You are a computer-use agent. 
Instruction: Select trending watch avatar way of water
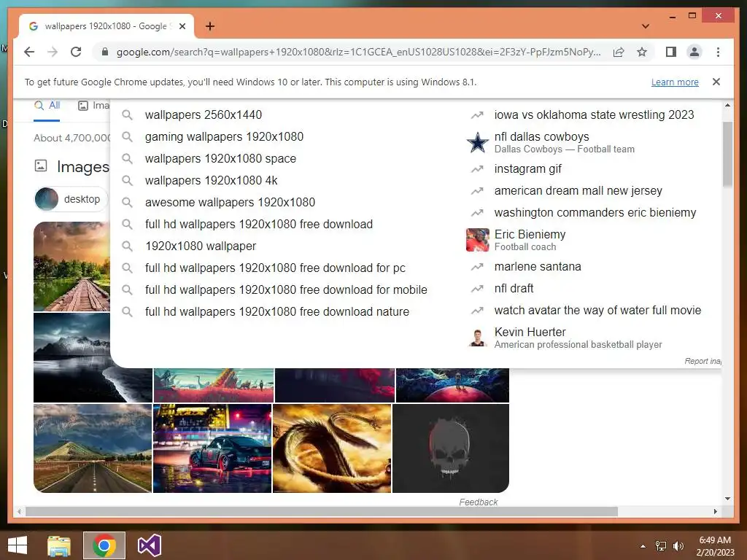pos(597,311)
